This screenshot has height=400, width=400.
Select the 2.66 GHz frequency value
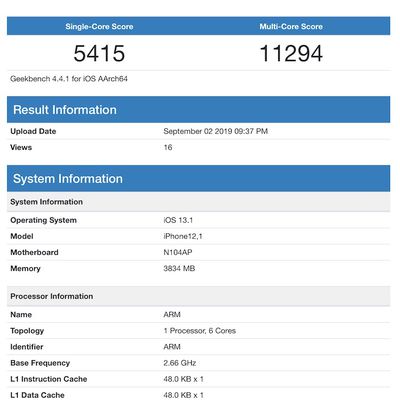point(180,363)
